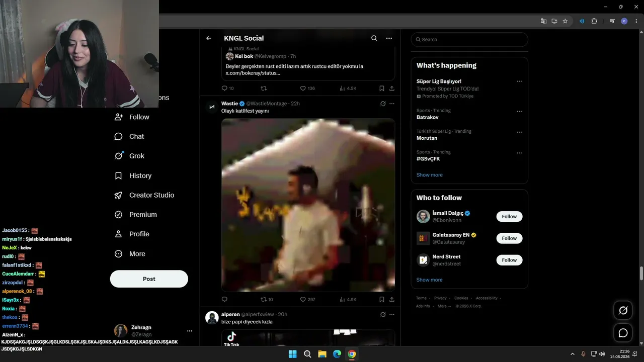
Task: Open Grok icon on alperen's post
Action: [383, 315]
